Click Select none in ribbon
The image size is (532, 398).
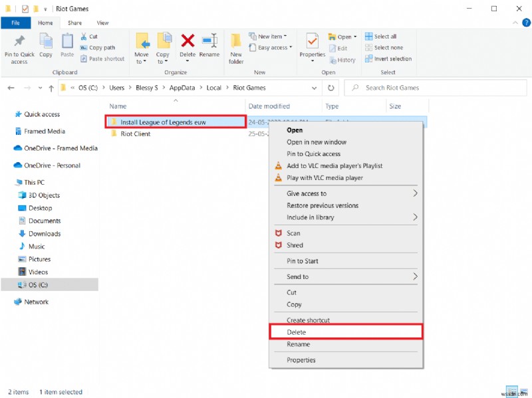tap(384, 47)
